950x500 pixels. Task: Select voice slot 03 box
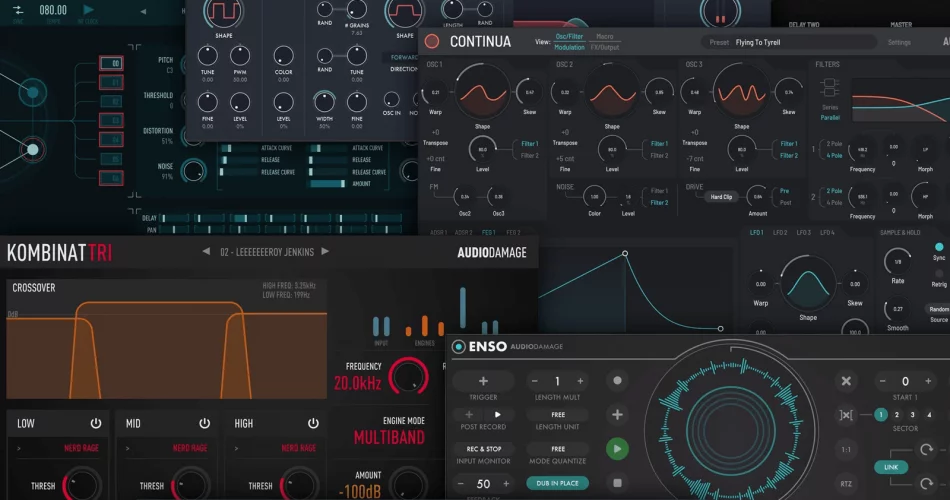[x=111, y=120]
